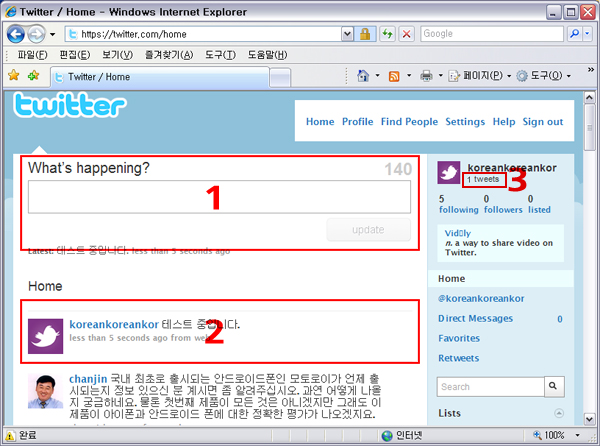
Task: Click the red Stop loading icon
Action: (406, 34)
